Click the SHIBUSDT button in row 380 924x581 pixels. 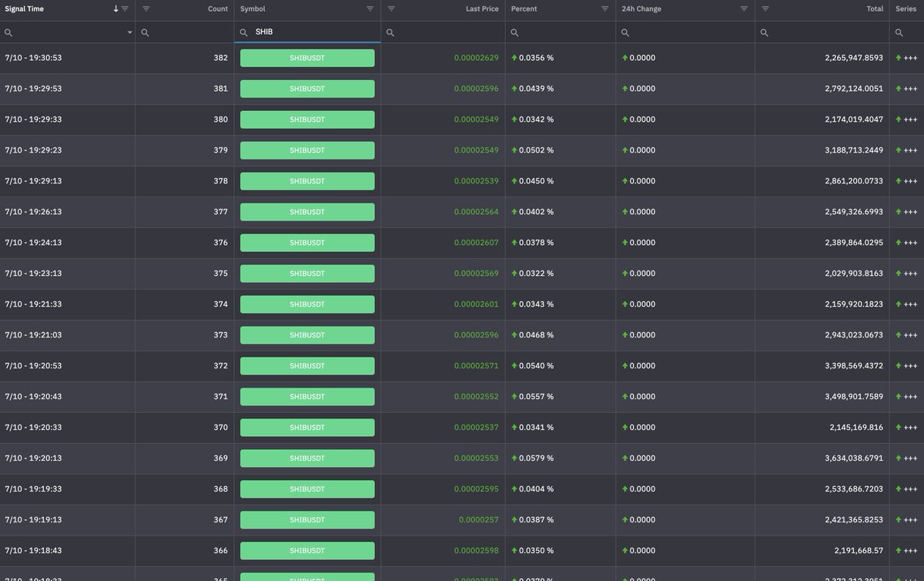(x=307, y=119)
